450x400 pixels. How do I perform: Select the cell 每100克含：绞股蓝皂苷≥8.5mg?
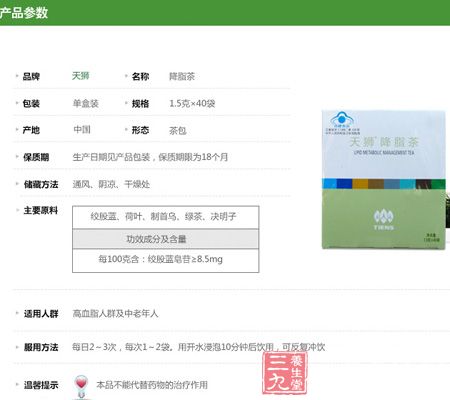(166, 260)
